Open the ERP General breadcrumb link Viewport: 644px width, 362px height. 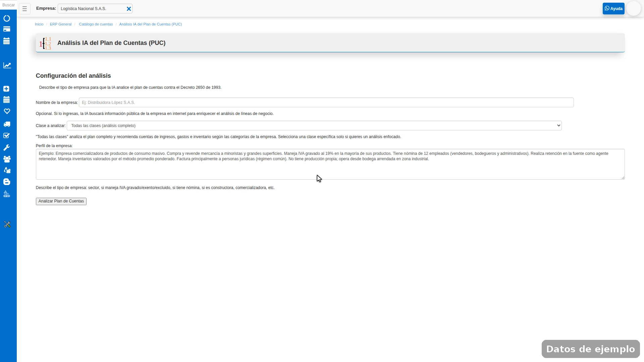point(61,24)
